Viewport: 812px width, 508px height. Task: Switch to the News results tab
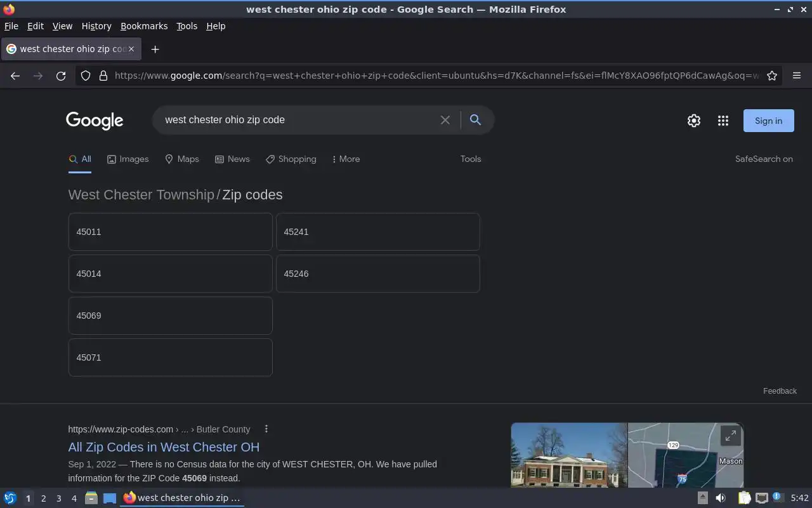[x=232, y=159]
